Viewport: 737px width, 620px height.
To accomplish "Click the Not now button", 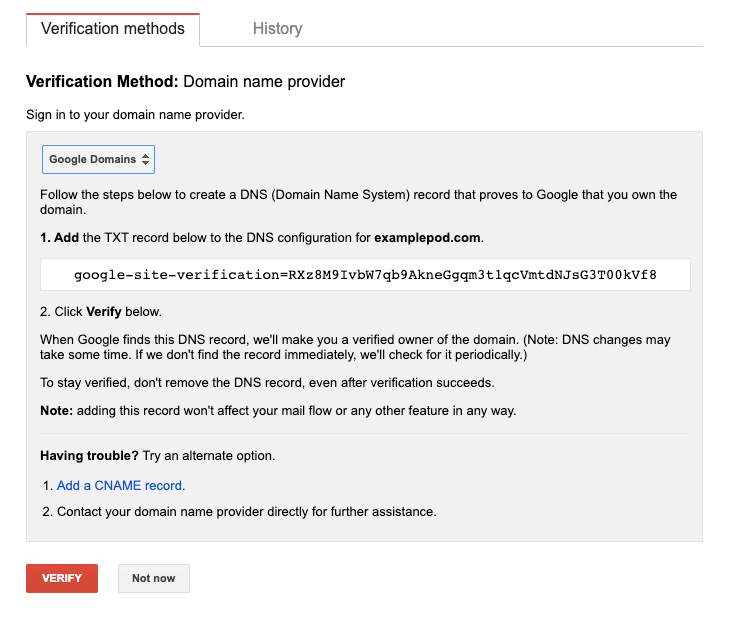I will pos(154,578).
